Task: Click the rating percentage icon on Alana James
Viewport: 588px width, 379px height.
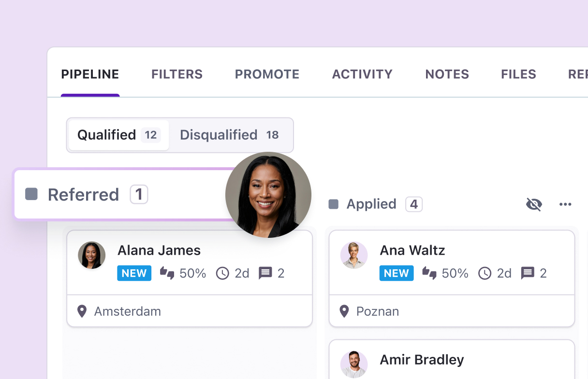Action: pyautogui.click(x=167, y=273)
